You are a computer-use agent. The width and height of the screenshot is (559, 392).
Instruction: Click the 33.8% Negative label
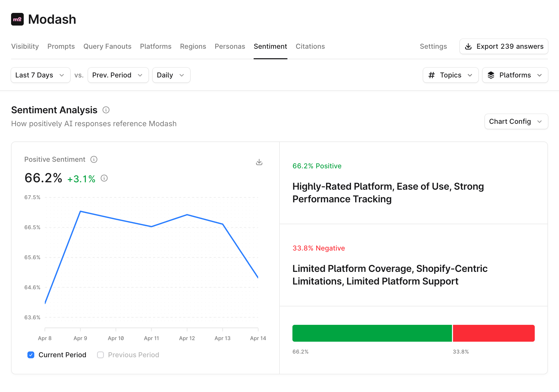tap(319, 248)
